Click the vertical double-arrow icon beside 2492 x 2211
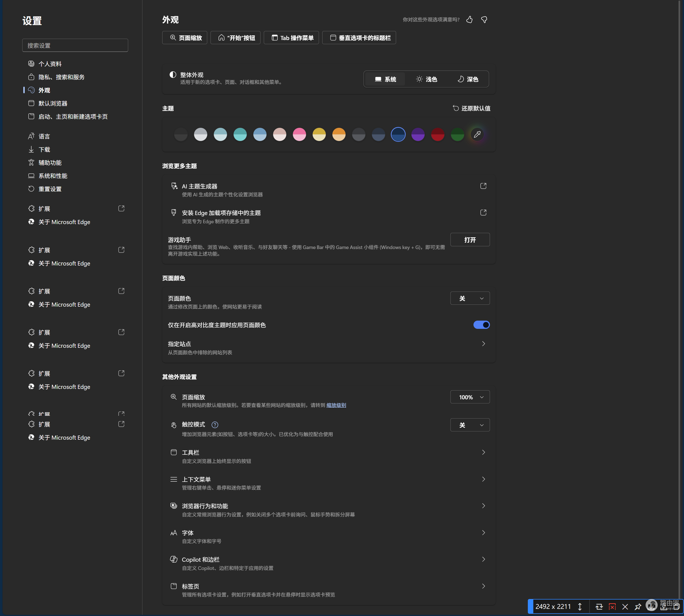The width and height of the screenshot is (684, 616). click(580, 607)
